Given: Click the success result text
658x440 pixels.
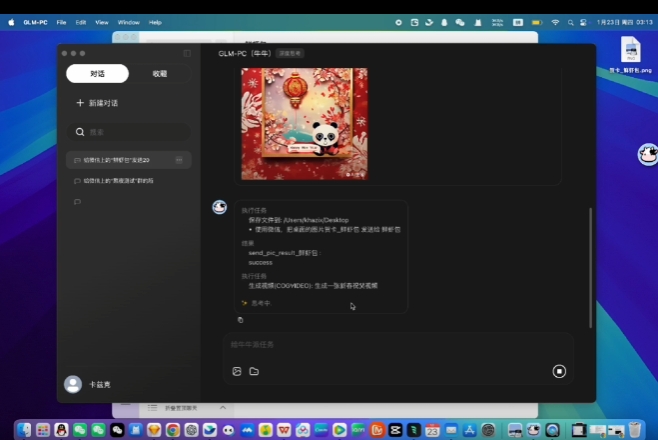Looking at the screenshot, I should coord(260,263).
